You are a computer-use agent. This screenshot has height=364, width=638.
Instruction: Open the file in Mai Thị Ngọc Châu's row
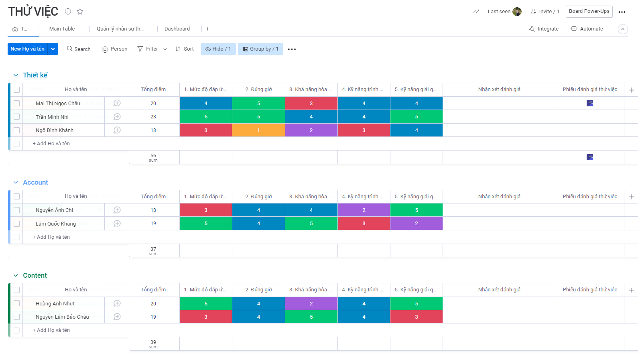[x=589, y=103]
